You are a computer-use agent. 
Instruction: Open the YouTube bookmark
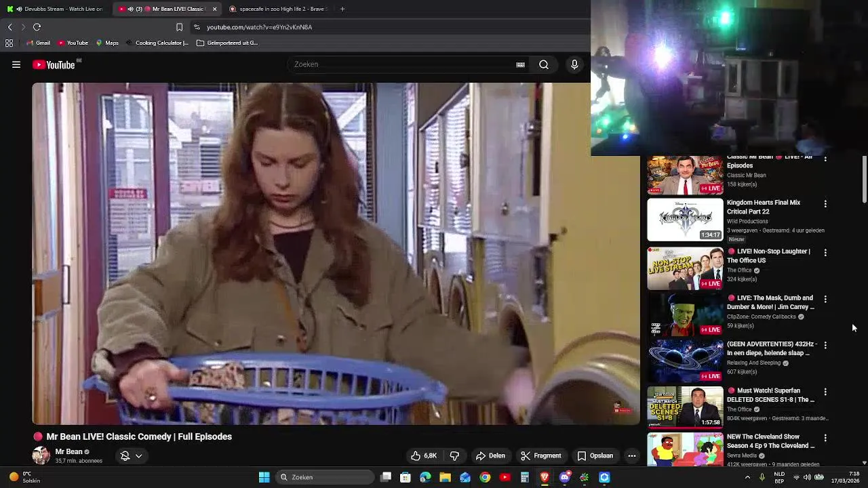[x=73, y=43]
